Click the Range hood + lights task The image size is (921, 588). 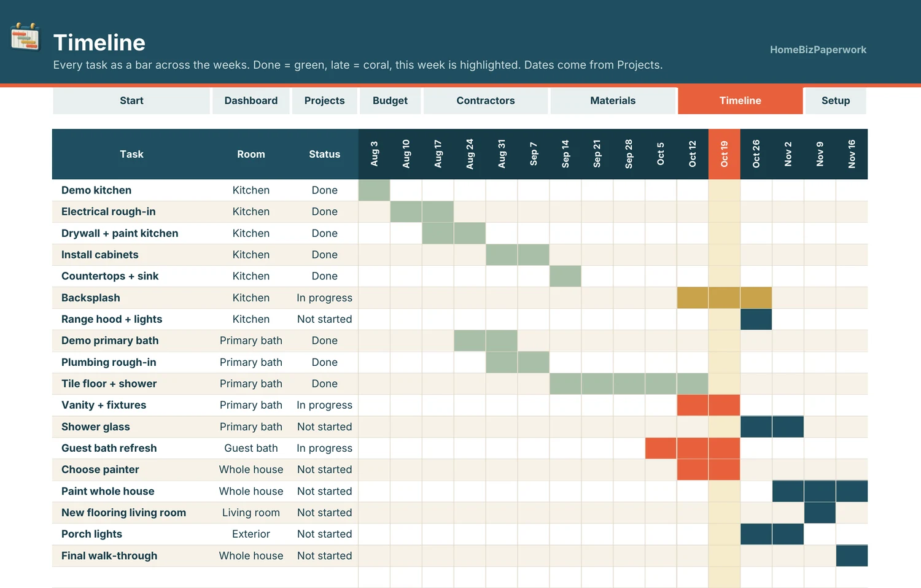point(112,319)
